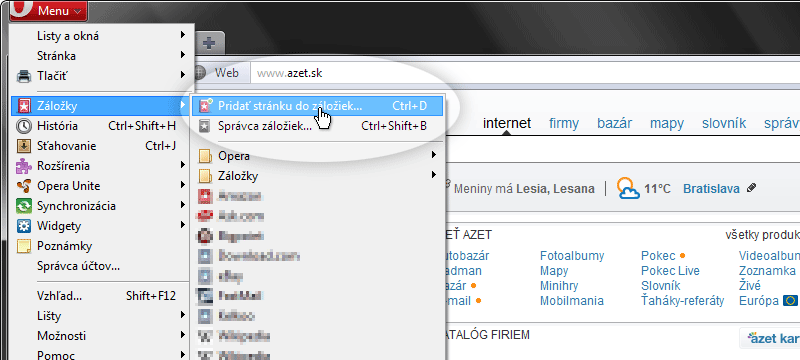Open Správca účtov... menu entry
The height and width of the screenshot is (360, 800).
[101, 266]
